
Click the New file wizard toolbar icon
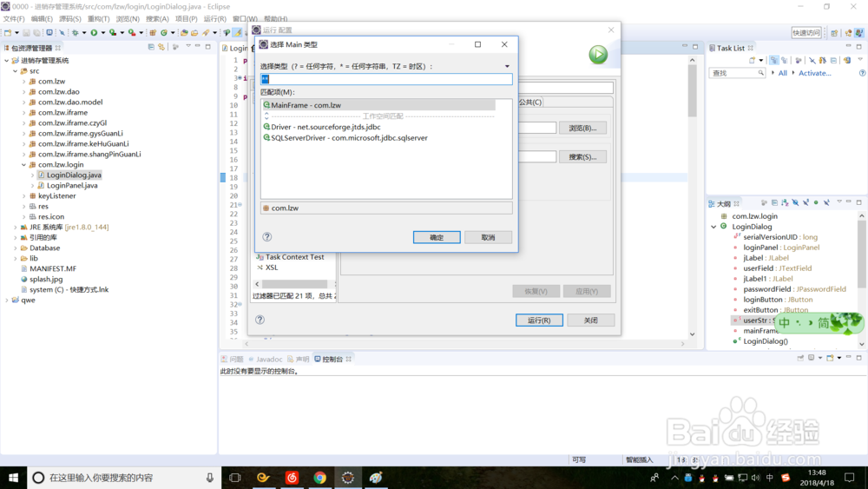click(x=8, y=33)
